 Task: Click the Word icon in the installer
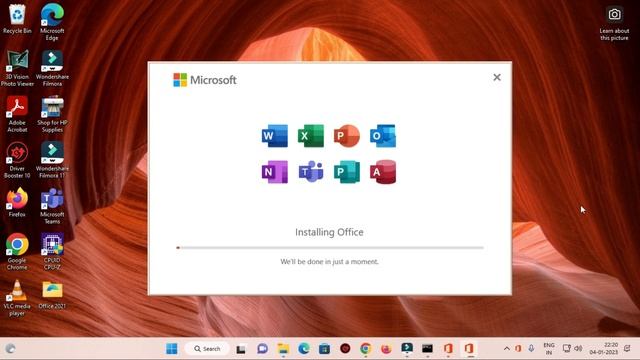point(275,136)
